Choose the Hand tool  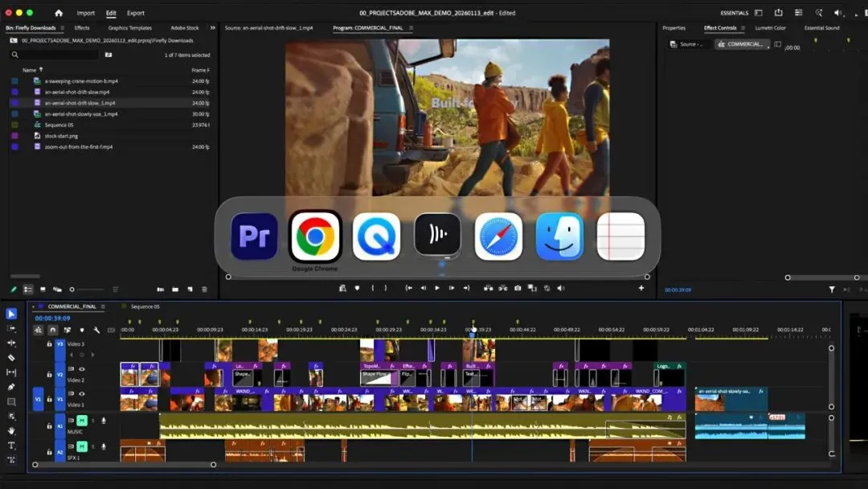[11, 431]
